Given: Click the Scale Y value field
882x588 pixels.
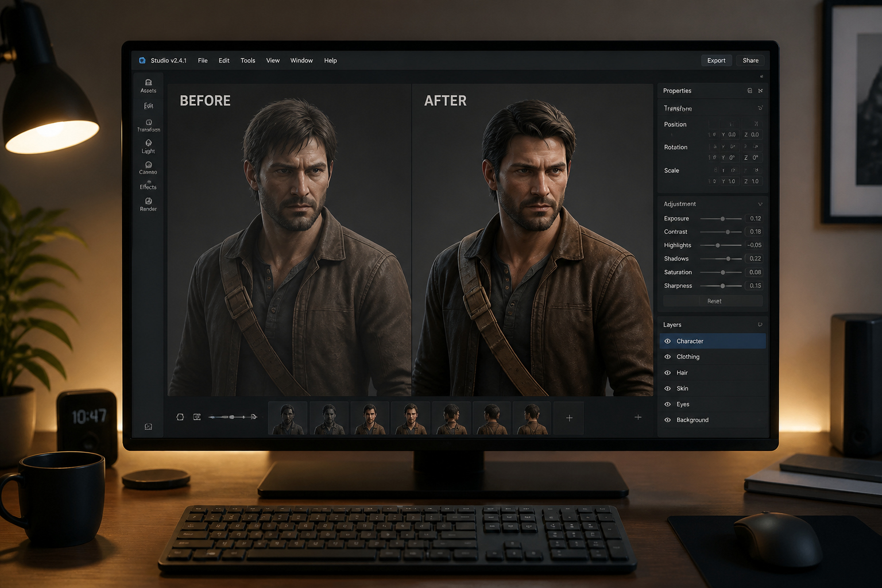Looking at the screenshot, I should [x=729, y=181].
